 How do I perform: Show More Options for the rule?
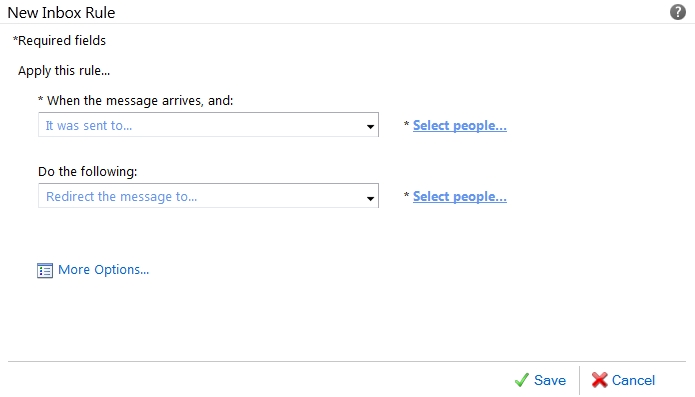pyautogui.click(x=103, y=269)
